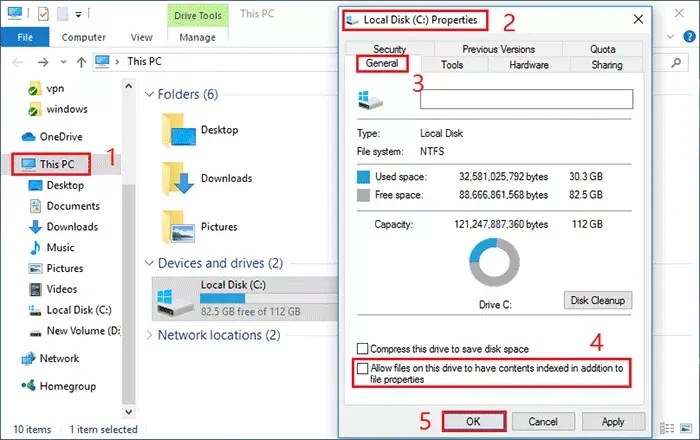Viewport: 700px width, 440px height.
Task: Open the File menu
Action: pyautogui.click(x=25, y=37)
